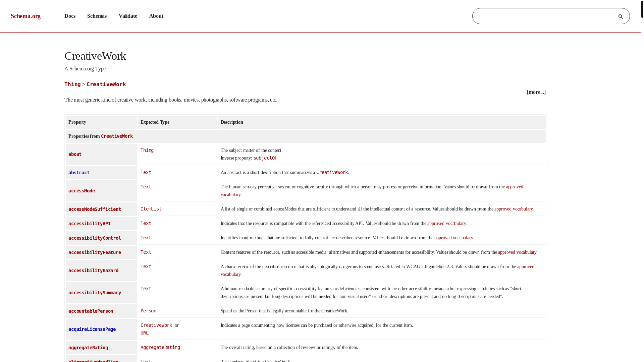Open Text type in accessibilityControl row

146,238
